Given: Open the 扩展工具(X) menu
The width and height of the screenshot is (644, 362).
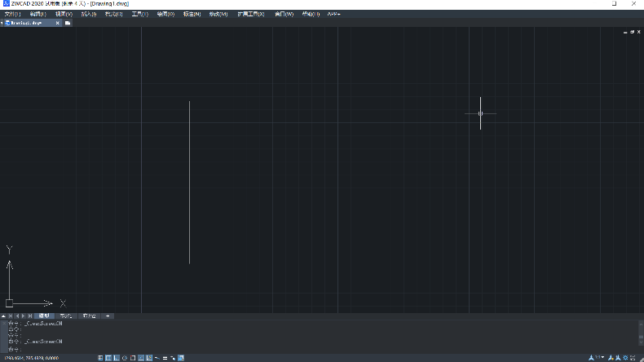Looking at the screenshot, I should coord(250,14).
